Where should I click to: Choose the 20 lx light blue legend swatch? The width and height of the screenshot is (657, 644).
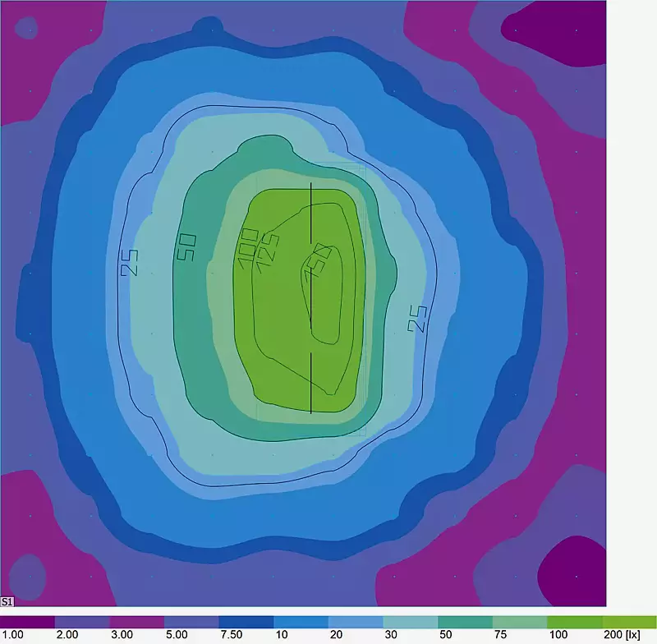click(355, 621)
